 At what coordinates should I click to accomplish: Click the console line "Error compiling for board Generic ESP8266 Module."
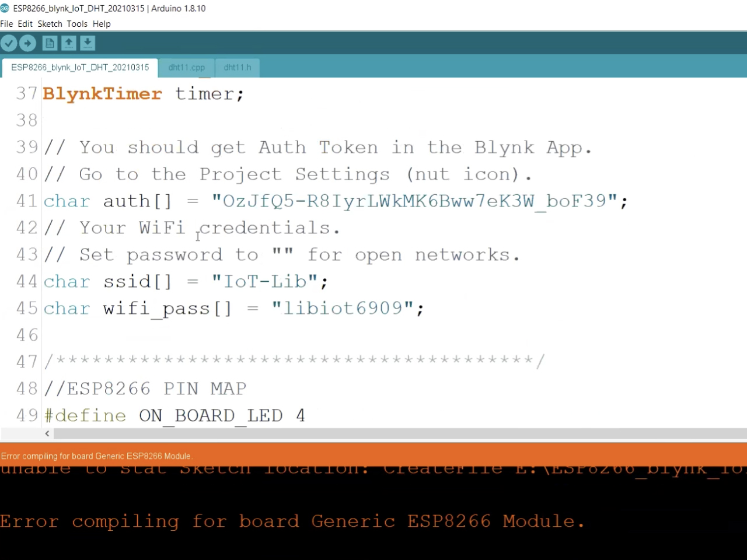tap(292, 521)
